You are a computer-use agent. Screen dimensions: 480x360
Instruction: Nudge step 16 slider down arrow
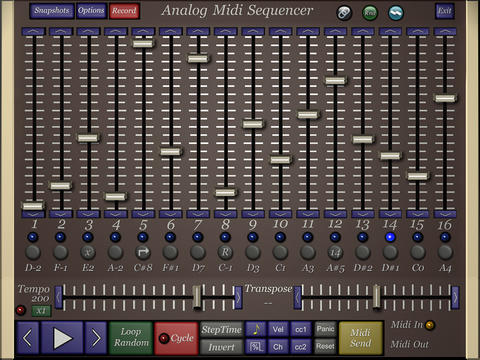click(x=445, y=214)
